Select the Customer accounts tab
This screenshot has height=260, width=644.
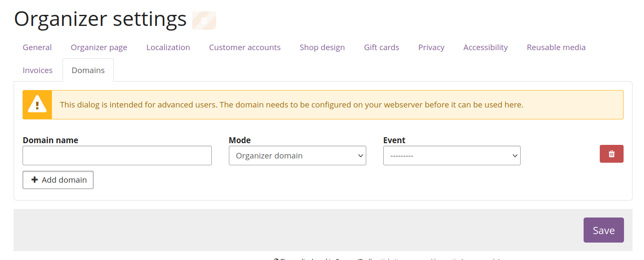point(245,47)
